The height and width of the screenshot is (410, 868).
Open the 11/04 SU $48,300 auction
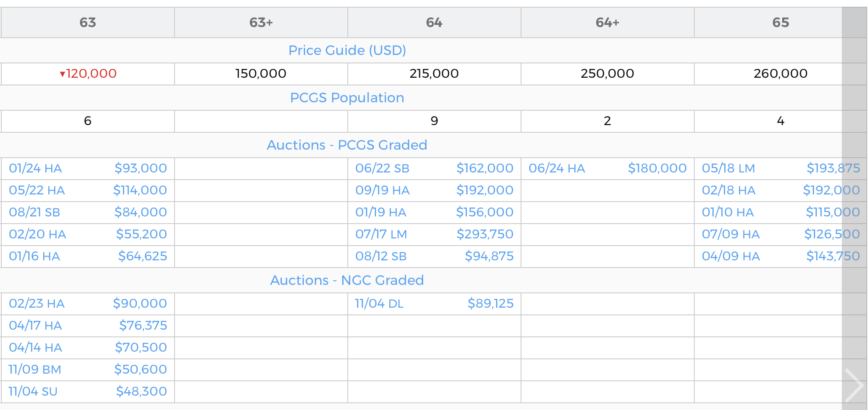click(x=88, y=391)
